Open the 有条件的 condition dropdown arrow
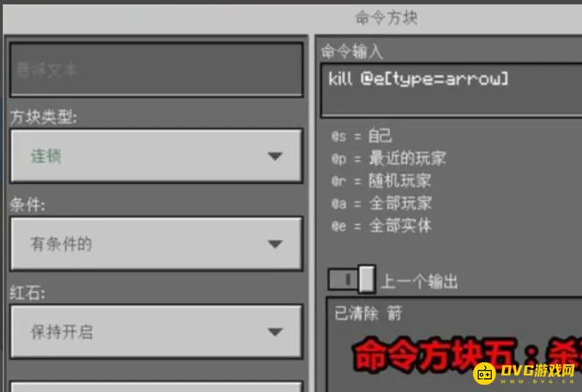582x392 pixels. click(x=275, y=244)
